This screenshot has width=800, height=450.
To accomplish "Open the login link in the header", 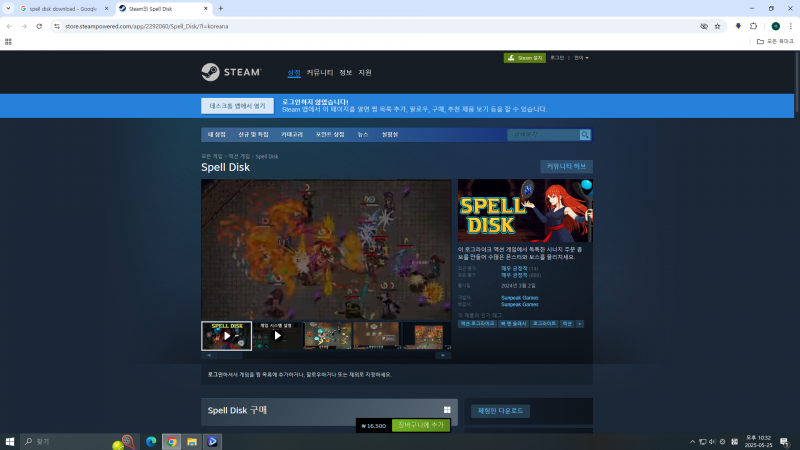I will click(557, 58).
